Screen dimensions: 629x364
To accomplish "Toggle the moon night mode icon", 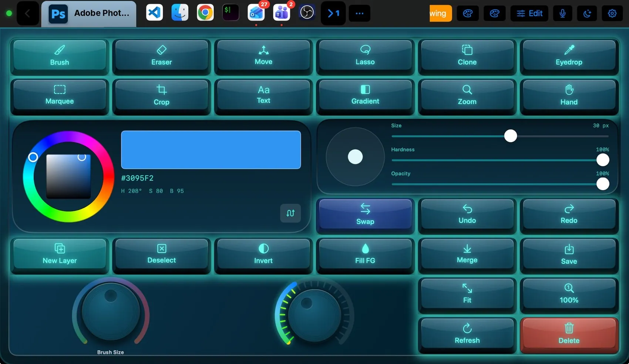I will [587, 14].
